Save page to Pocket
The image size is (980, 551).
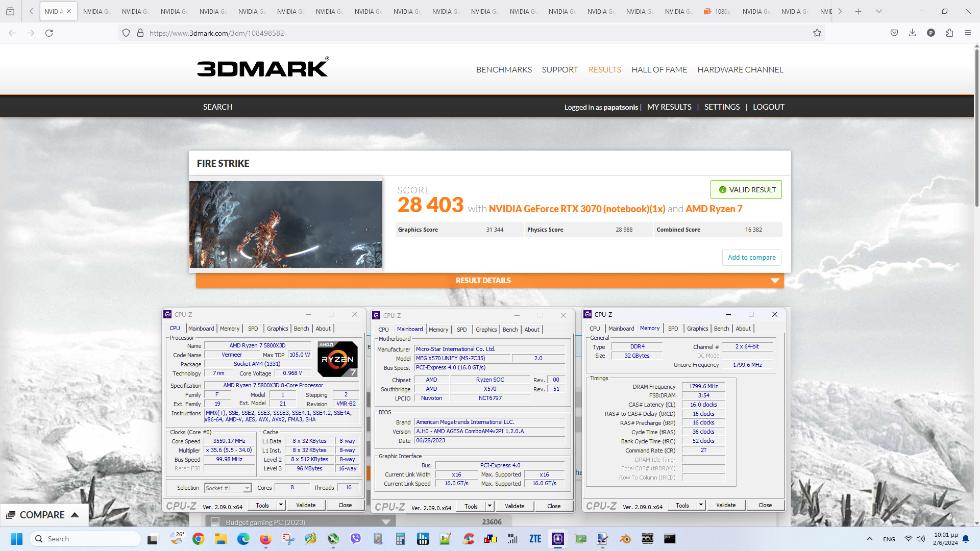click(894, 33)
